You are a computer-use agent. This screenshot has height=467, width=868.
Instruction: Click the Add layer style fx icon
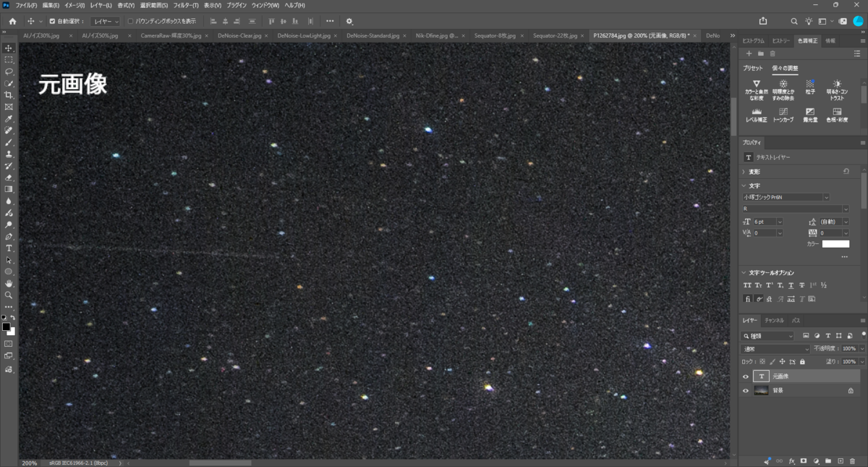792,460
